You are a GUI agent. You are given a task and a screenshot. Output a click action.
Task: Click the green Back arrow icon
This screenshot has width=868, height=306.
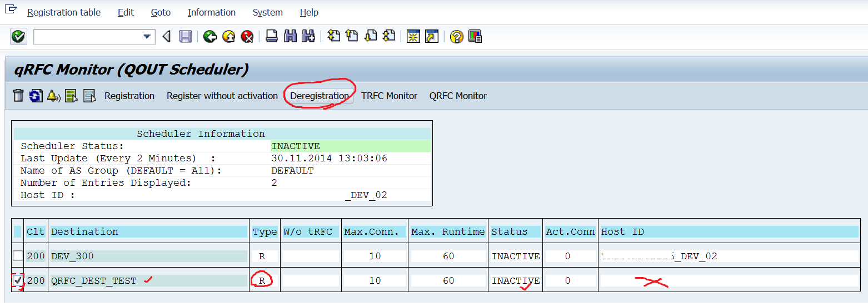coord(209,37)
